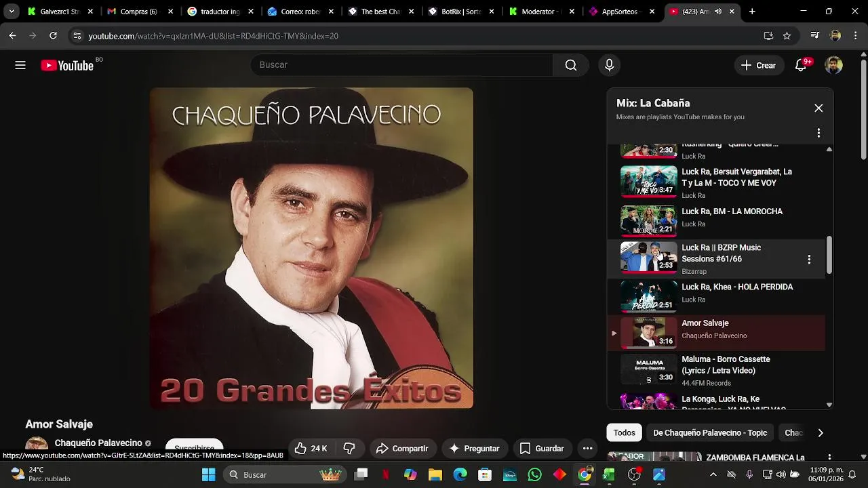Open Netflix from the taskbar
This screenshot has width=868, height=488.
385,474
